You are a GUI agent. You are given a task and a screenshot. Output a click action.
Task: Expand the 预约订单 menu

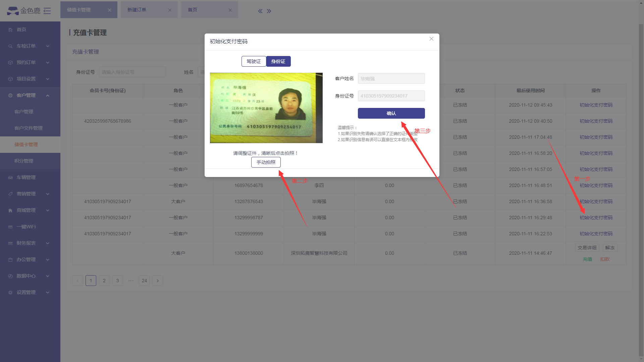click(x=48, y=63)
